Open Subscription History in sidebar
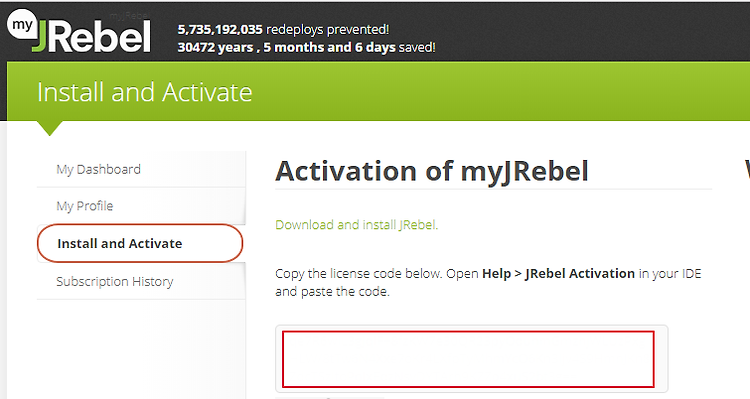The width and height of the screenshot is (750, 399). coord(115,281)
